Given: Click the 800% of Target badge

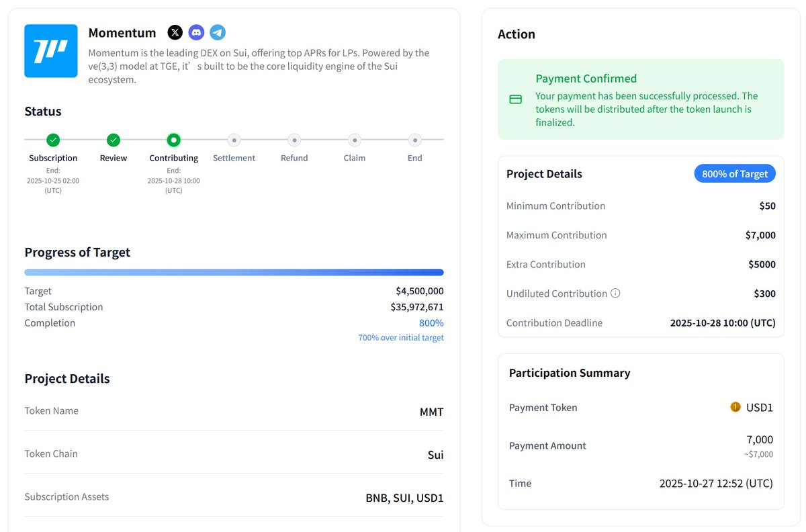Looking at the screenshot, I should coord(735,174).
